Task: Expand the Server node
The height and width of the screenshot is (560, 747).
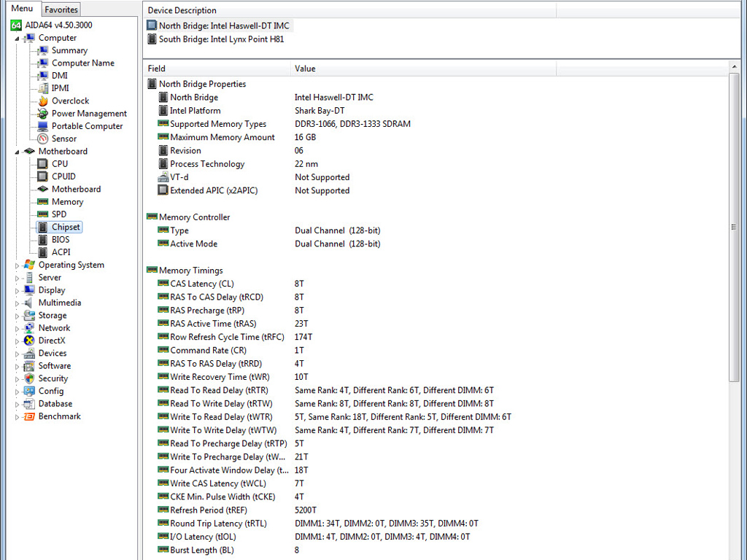Action: [x=18, y=278]
